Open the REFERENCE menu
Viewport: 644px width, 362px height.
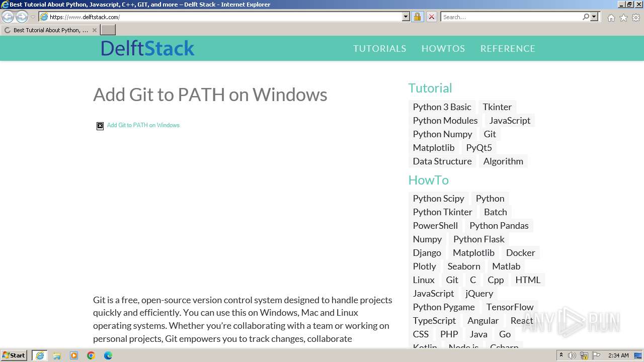click(x=508, y=48)
